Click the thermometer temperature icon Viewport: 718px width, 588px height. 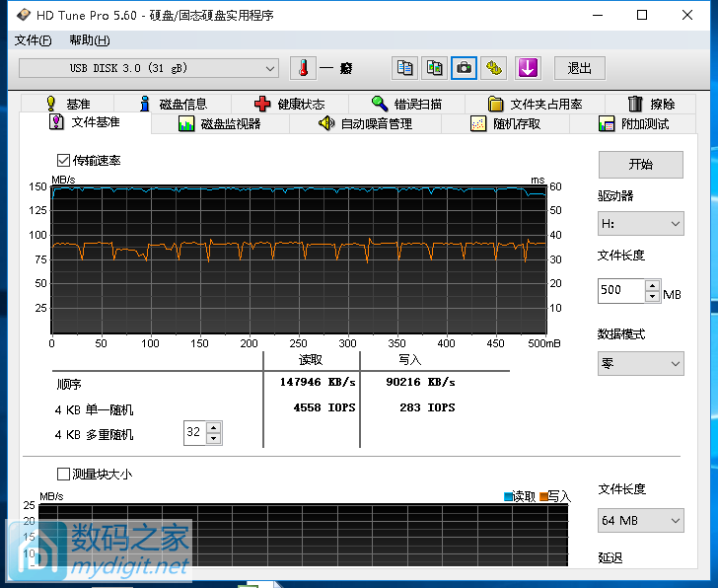click(x=303, y=69)
